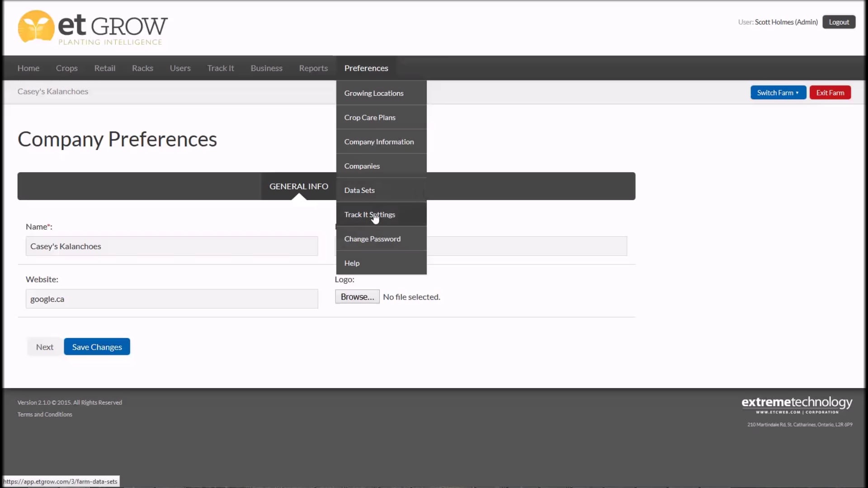This screenshot has height=488, width=868.
Task: Open the Switch Farm dropdown
Action: click(778, 92)
